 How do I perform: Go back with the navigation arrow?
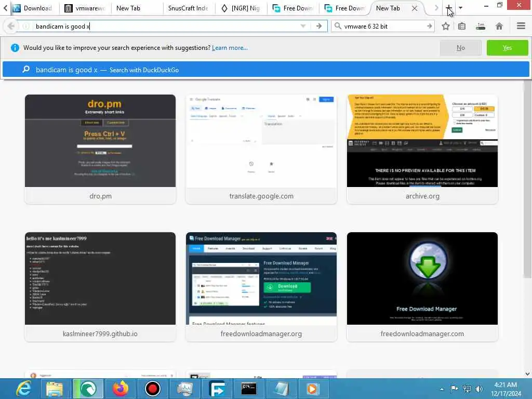click(x=11, y=26)
